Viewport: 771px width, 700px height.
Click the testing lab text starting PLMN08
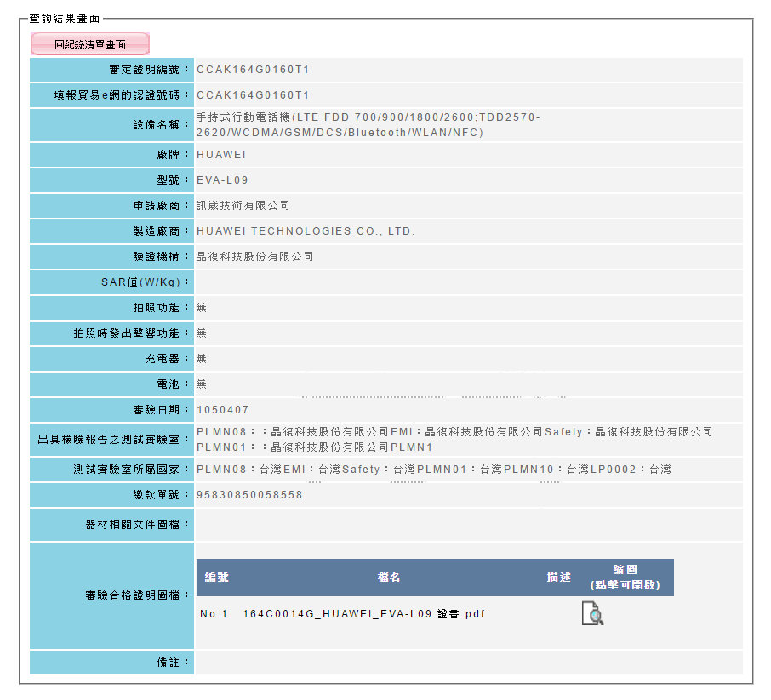click(x=454, y=440)
